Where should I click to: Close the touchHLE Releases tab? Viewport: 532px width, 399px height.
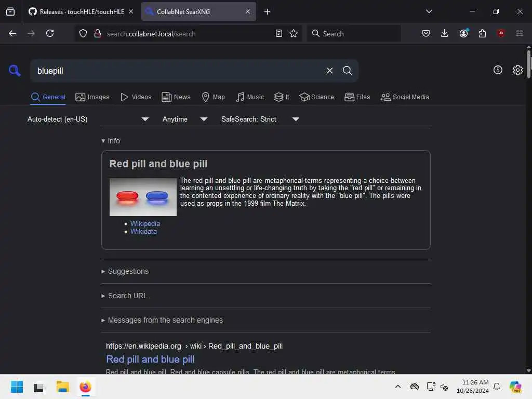[131, 11]
